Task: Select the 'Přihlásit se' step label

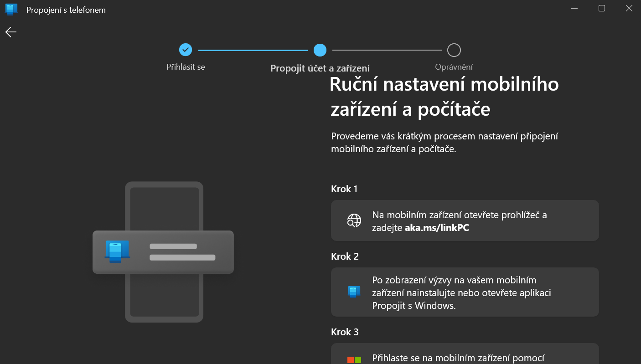Action: pyautogui.click(x=186, y=67)
